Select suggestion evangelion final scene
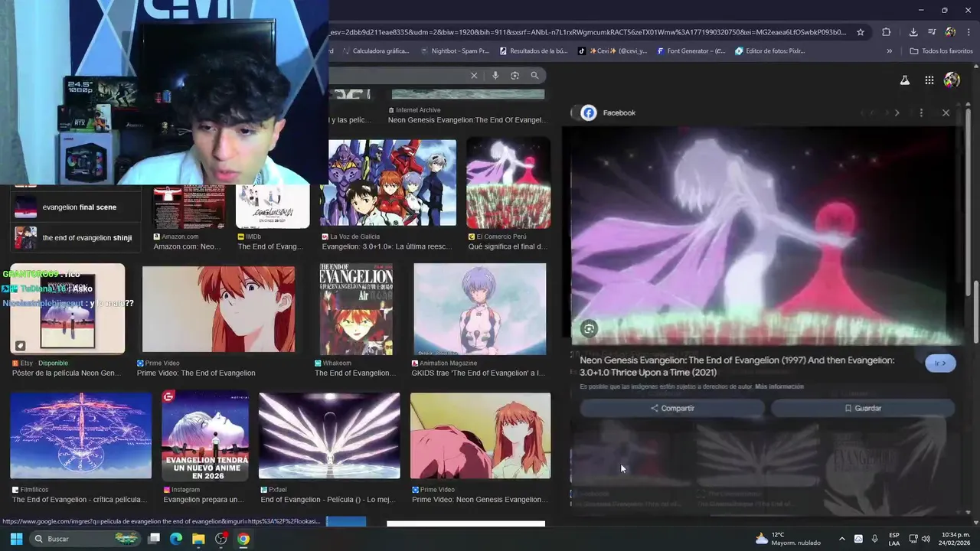This screenshot has width=980, height=551. pos(76,207)
